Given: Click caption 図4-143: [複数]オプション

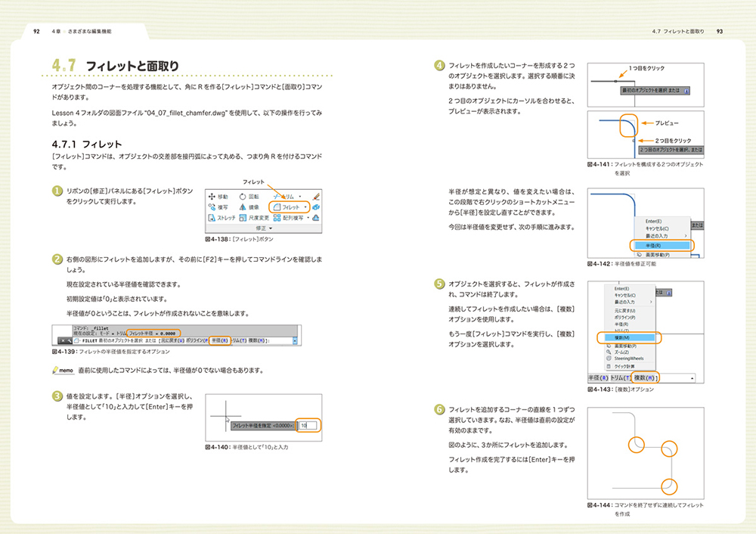Looking at the screenshot, I should (621, 390).
